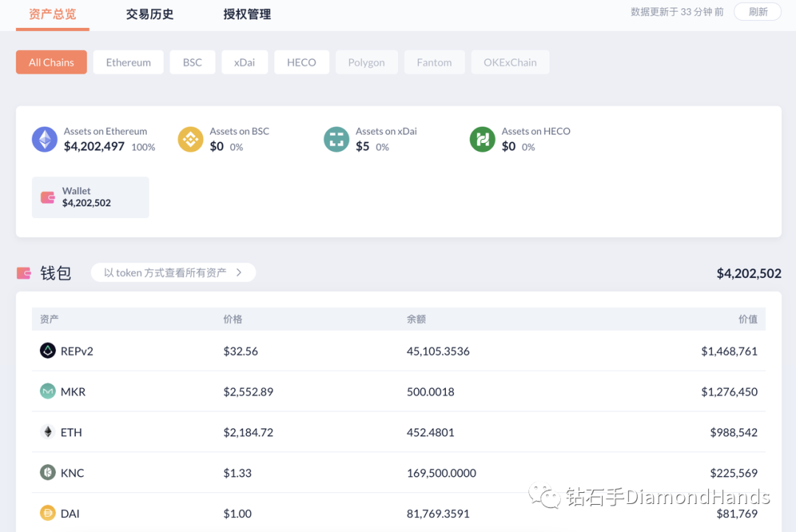Click the ETH value $988,542
This screenshot has width=796, height=532.
point(733,433)
